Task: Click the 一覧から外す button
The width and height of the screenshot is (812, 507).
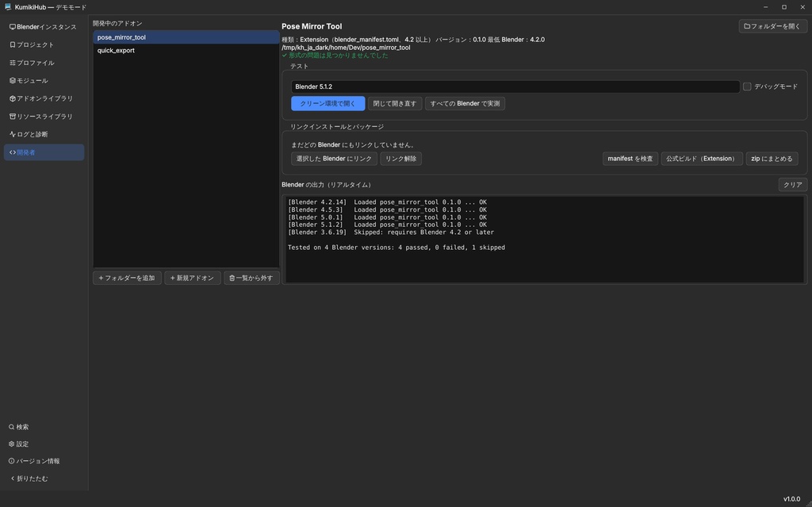Action: coord(251,278)
